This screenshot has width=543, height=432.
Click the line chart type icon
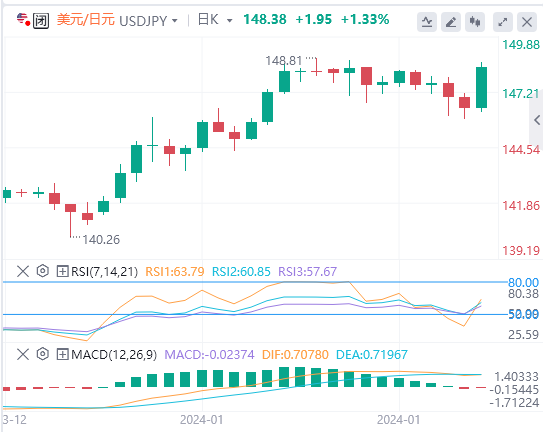click(427, 22)
